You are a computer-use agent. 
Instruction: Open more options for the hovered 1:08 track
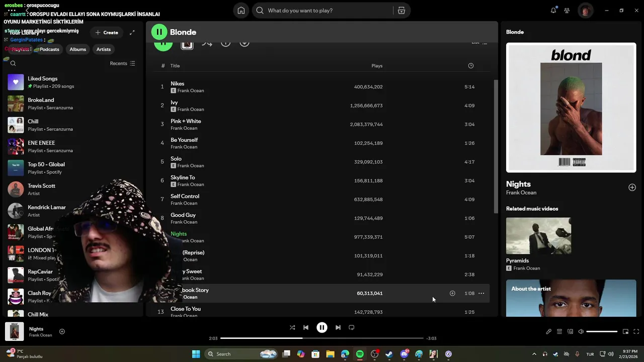[481, 293]
